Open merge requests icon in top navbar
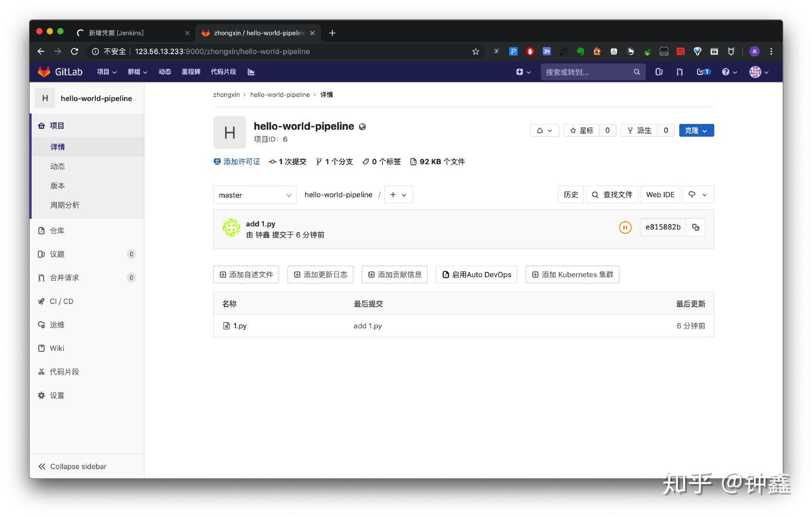The image size is (812, 517). pos(679,72)
